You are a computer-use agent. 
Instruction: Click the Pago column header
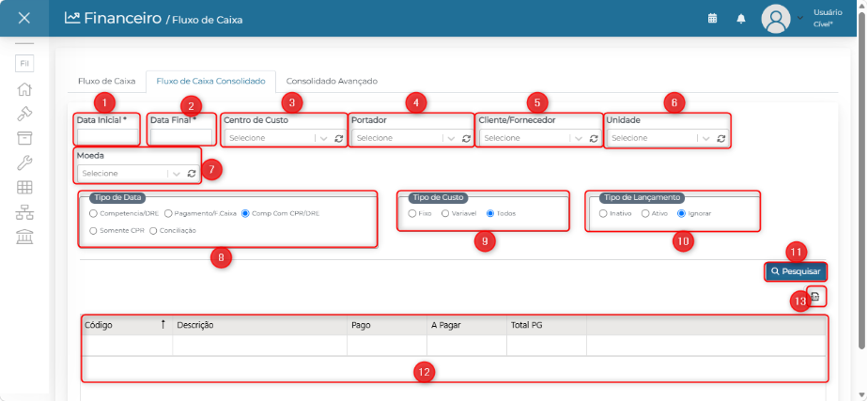[x=387, y=325]
